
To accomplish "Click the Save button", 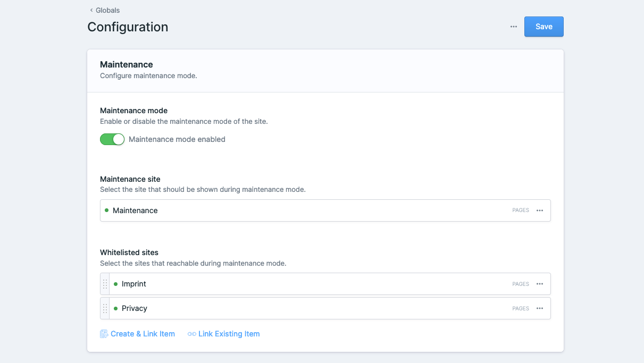I will pyautogui.click(x=544, y=27).
